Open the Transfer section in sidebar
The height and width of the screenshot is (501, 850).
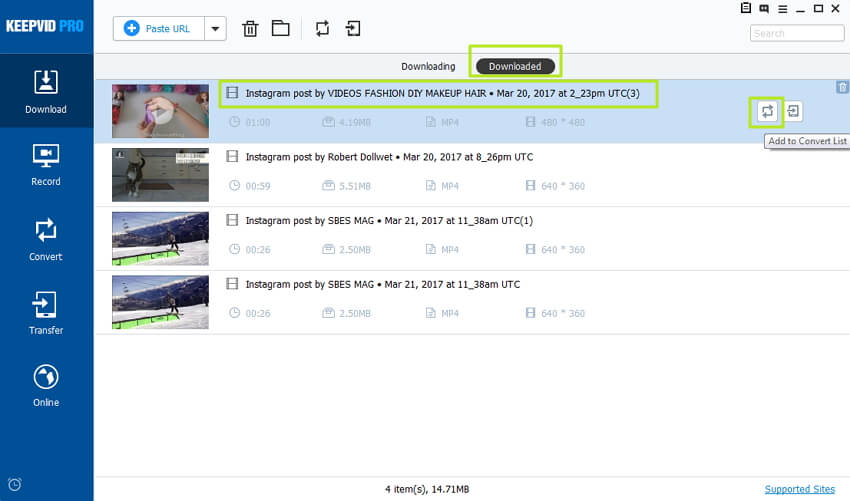46,313
